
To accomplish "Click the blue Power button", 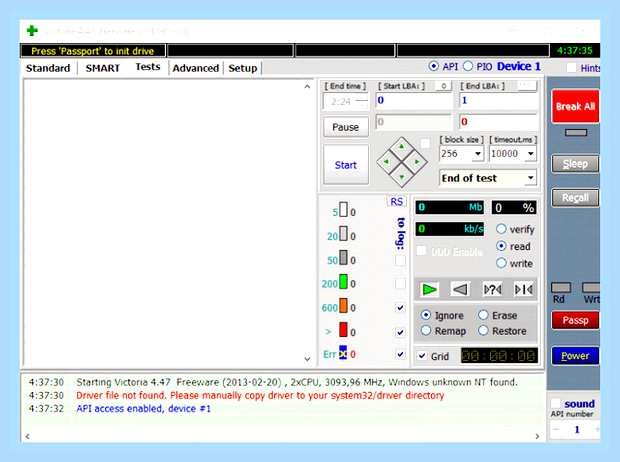I will pyautogui.click(x=575, y=356).
